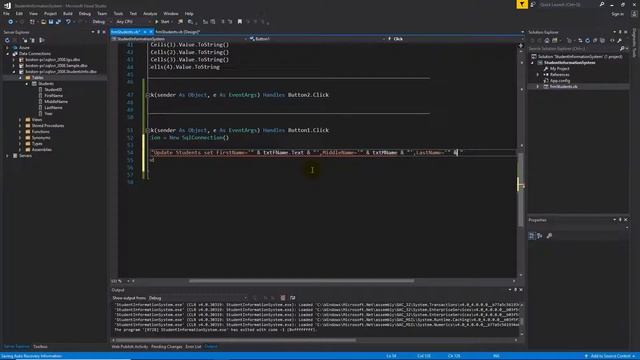Image resolution: width=640 pixels, height=360 pixels.
Task: Open the Analyze menu
Action: tap(150, 13)
